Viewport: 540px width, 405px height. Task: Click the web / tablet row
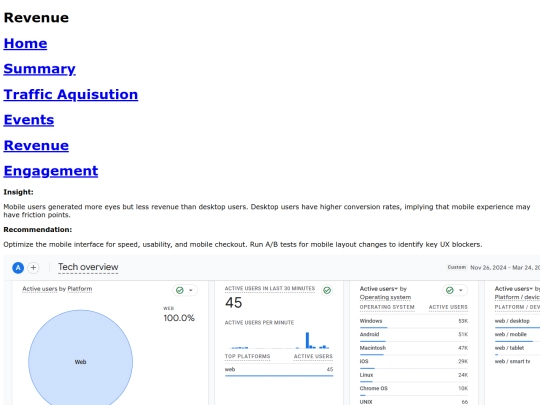pyautogui.click(x=517, y=348)
